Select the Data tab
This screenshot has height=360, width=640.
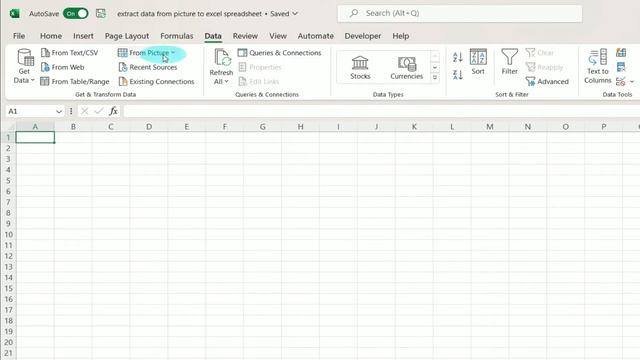coord(213,36)
